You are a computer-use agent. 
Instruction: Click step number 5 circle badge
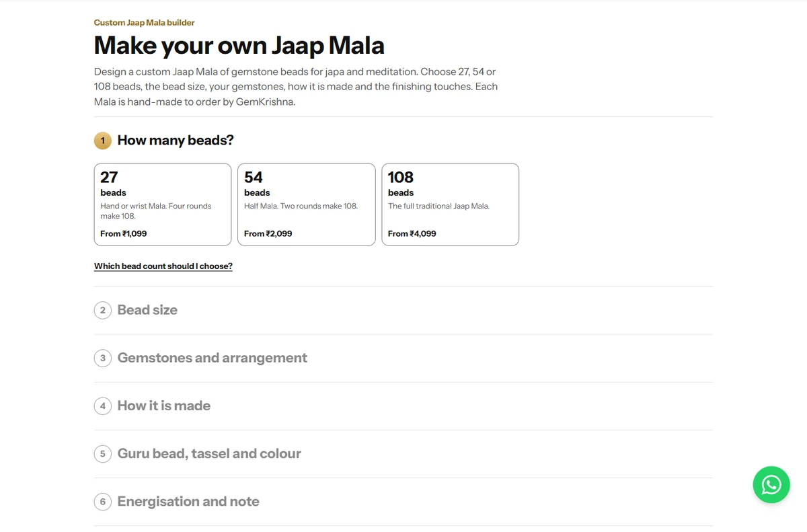[103, 453]
